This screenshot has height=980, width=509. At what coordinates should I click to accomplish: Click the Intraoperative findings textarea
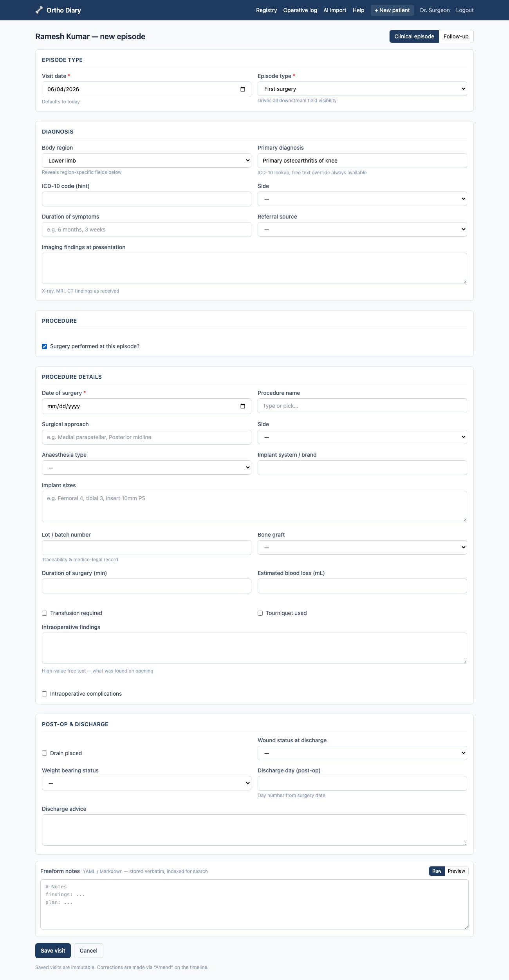[x=254, y=648]
